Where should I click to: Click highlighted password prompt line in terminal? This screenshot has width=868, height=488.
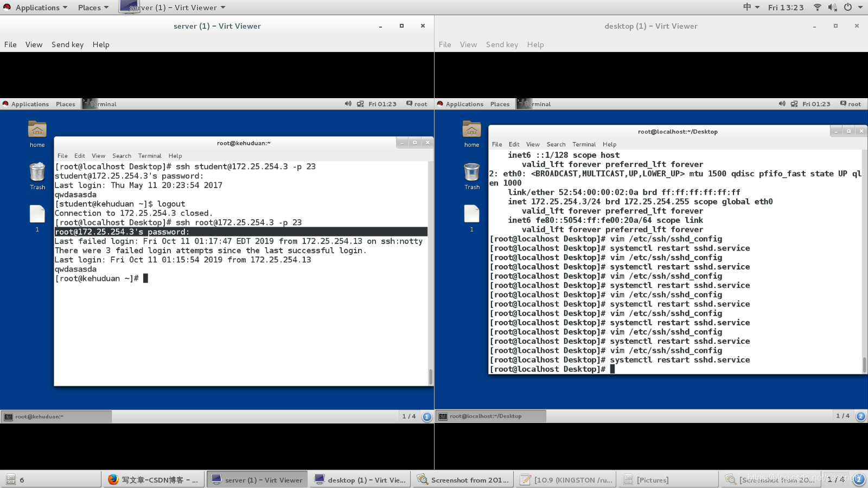[x=241, y=232]
